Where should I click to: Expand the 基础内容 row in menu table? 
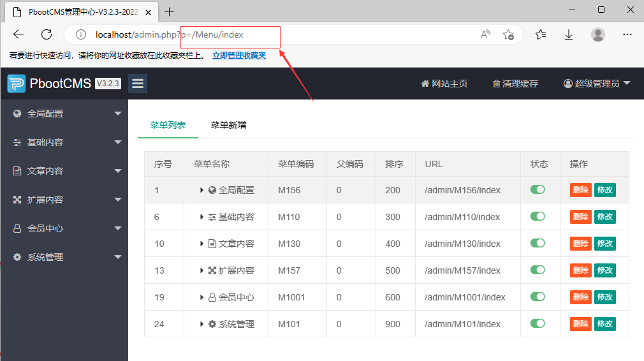pos(202,217)
